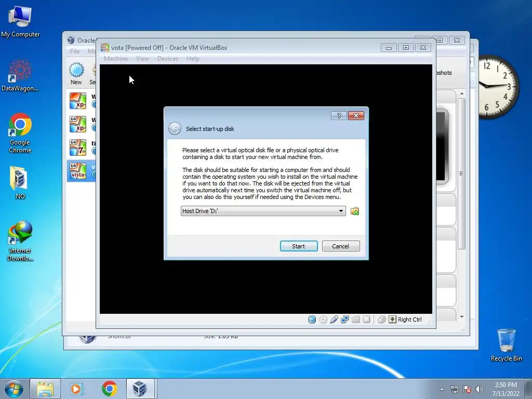
Task: Select the first Windows XP VM in list
Action: pyautogui.click(x=82, y=101)
